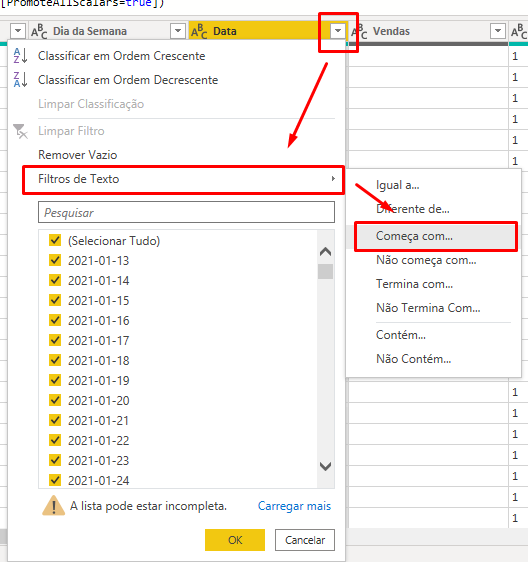Screen dimensions: 528x562
Task: Uncheck the 2021-01-24 checkbox
Action: [x=55, y=480]
